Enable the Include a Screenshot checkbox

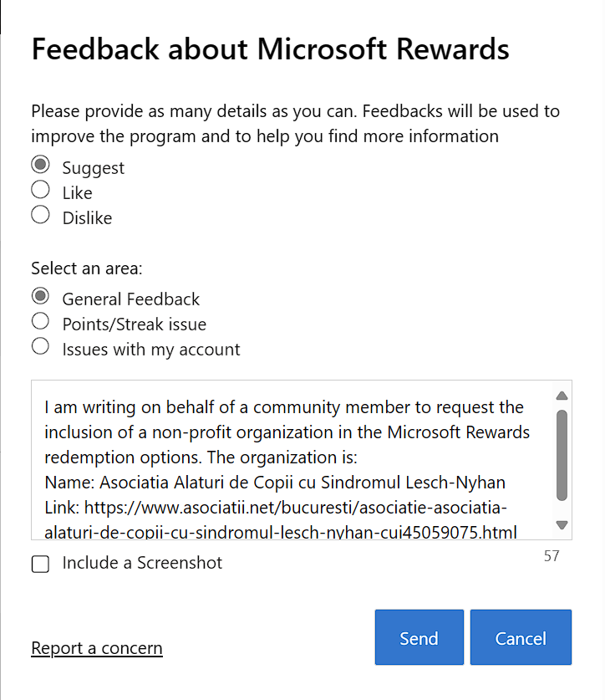click(40, 564)
